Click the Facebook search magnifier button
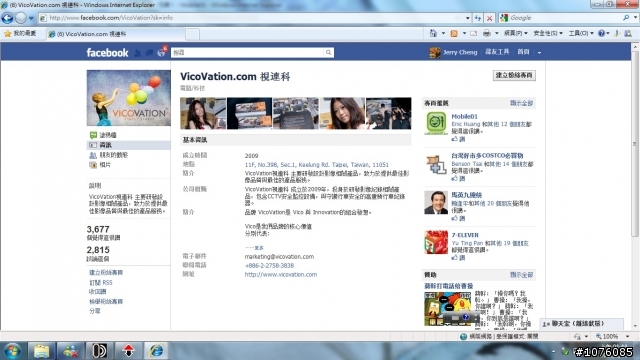The image size is (640, 360). (x=329, y=52)
